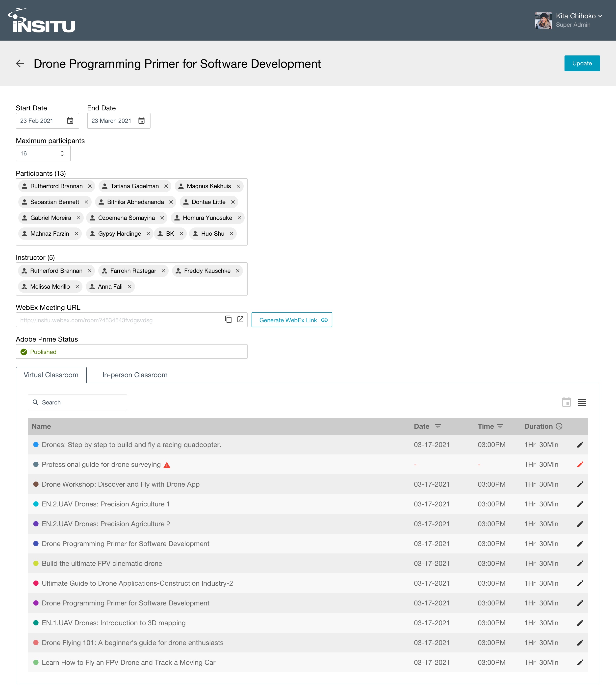Edit Professional guide for drone surveying row
The image size is (616, 698).
click(x=580, y=464)
